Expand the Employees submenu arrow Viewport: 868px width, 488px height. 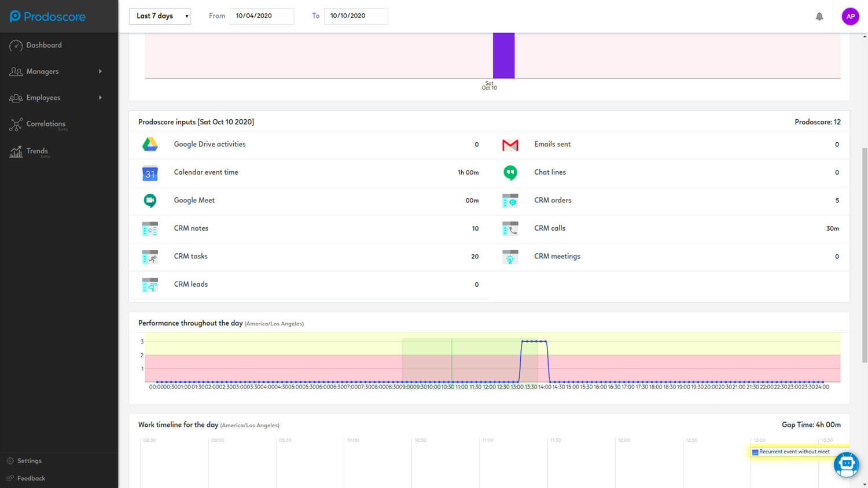[x=100, y=97]
